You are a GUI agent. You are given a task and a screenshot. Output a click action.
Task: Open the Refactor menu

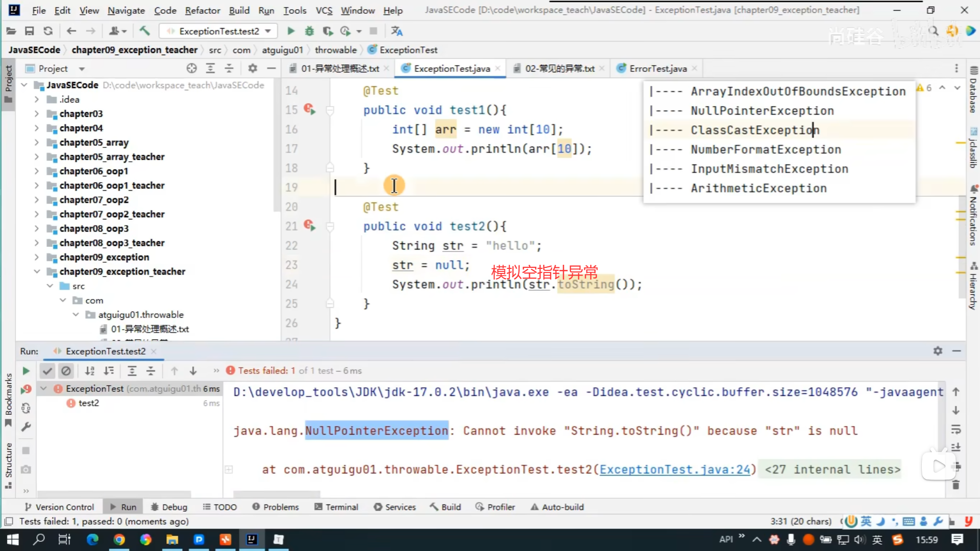coord(202,10)
